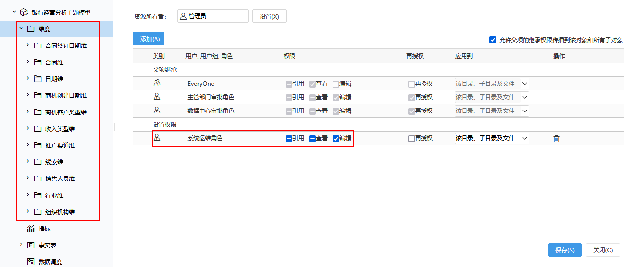Click the folder icon of 线索维
644x267 pixels.
point(37,162)
